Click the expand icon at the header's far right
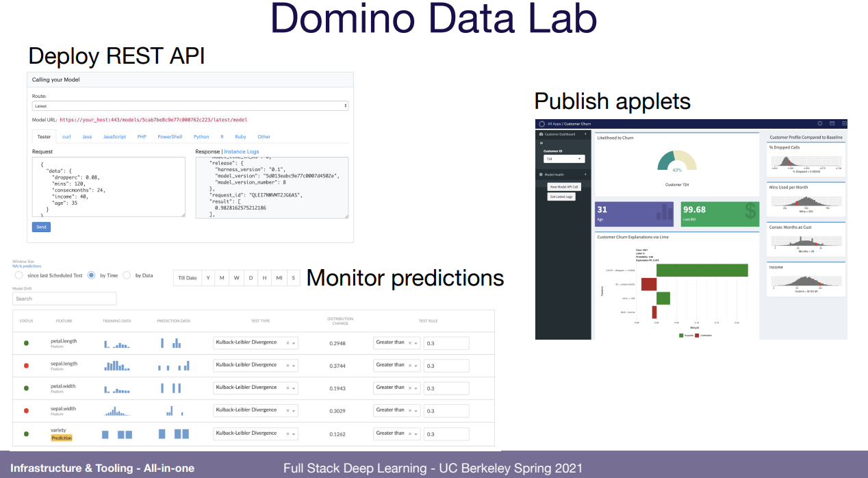868x478 pixels. (843, 124)
